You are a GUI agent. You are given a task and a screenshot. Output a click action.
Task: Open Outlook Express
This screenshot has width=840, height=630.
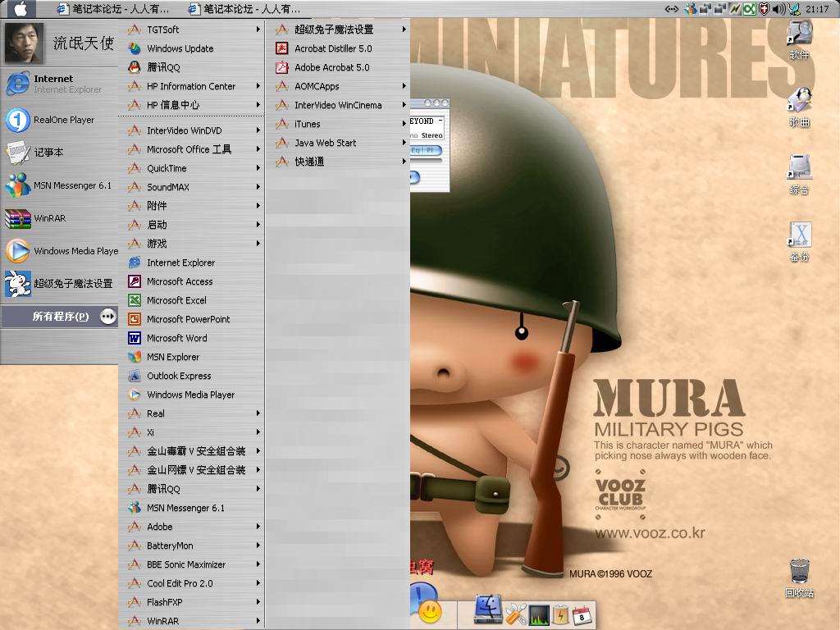click(191, 376)
